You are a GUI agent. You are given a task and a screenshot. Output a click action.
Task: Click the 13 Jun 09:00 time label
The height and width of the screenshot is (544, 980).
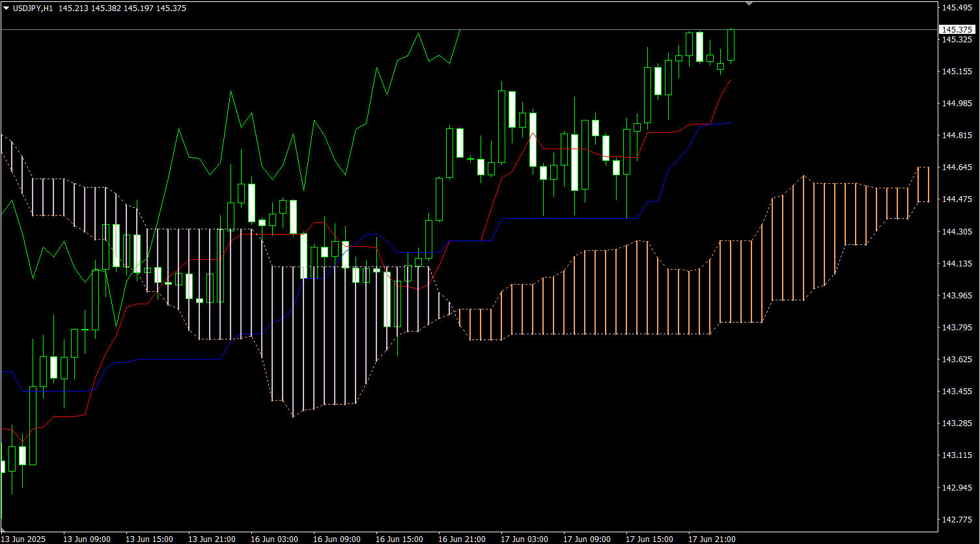click(87, 539)
